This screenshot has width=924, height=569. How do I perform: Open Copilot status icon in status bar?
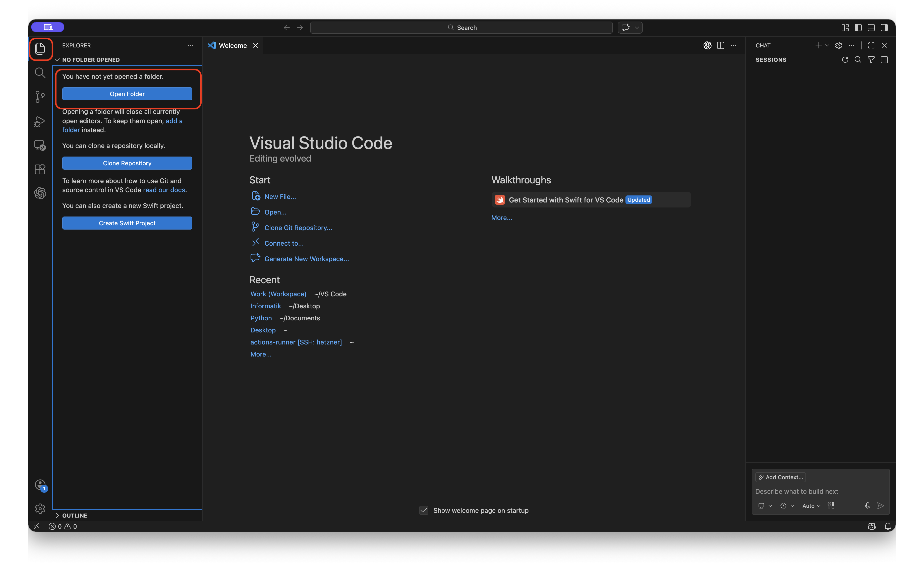(x=872, y=526)
